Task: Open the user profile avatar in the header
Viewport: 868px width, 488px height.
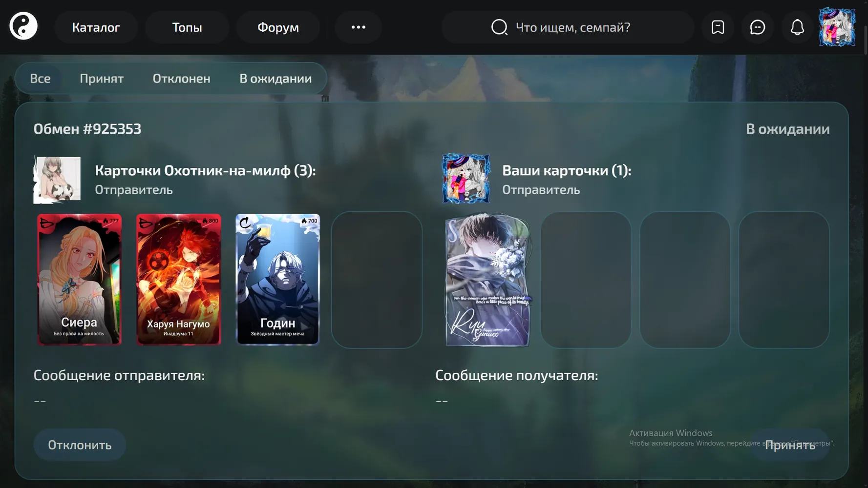Action: coord(837,27)
